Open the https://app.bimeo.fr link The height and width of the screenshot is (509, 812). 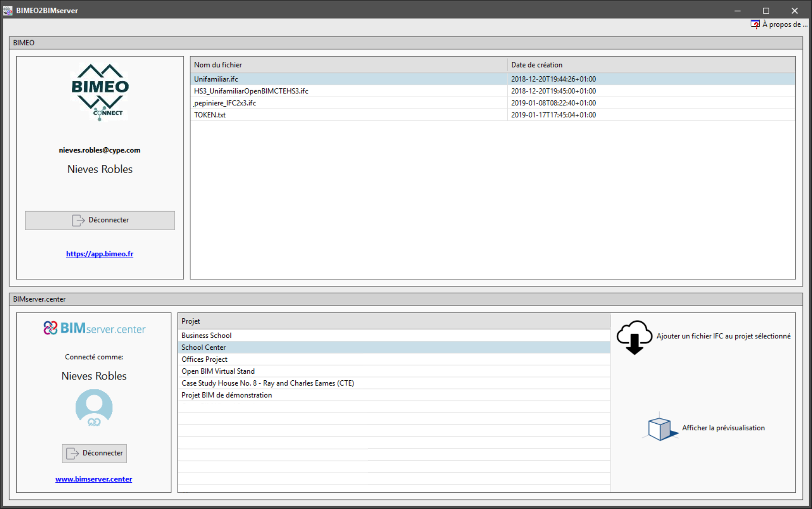[x=100, y=254]
